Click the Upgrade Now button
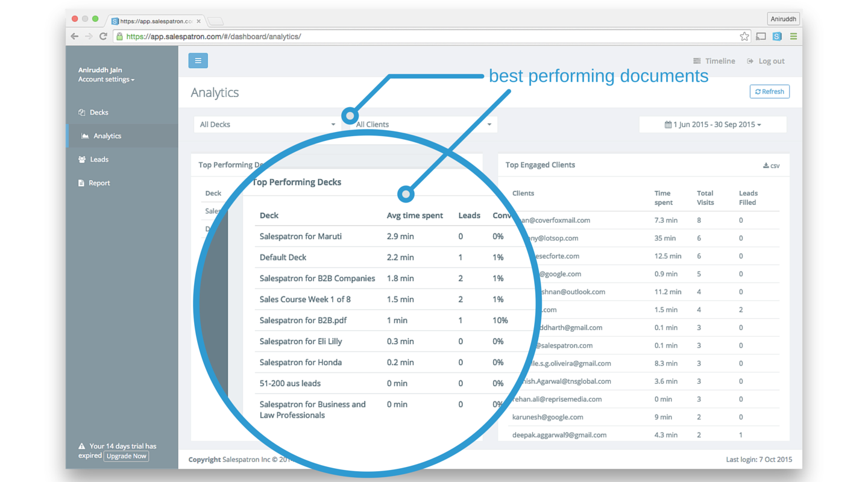Image resolution: width=868 pixels, height=482 pixels. tap(127, 456)
